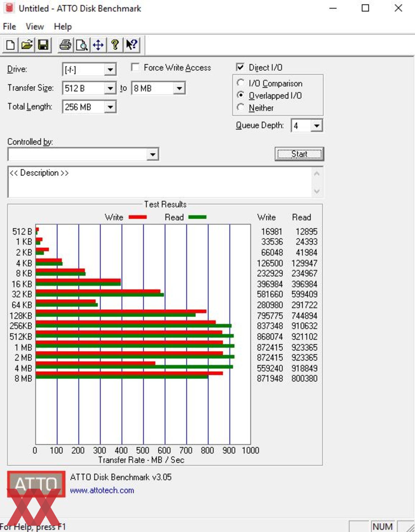Select the I/O Comparison radio button
The width and height of the screenshot is (415, 532).
pyautogui.click(x=240, y=83)
